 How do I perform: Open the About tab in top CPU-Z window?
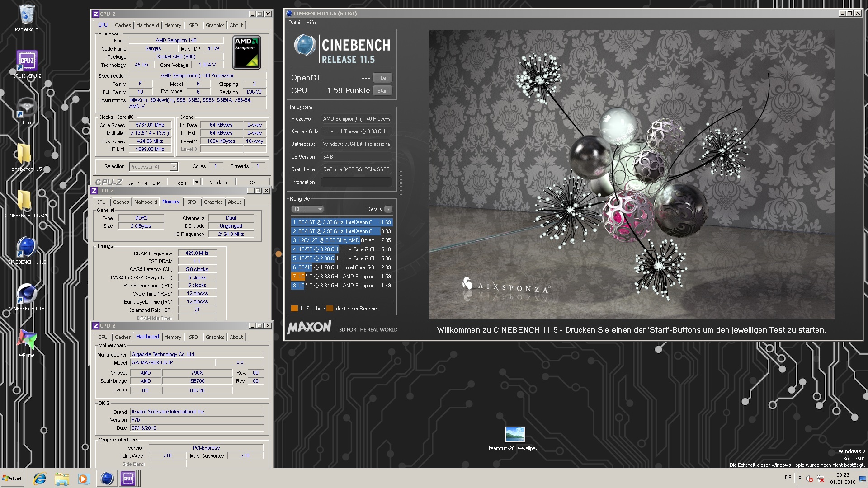236,25
